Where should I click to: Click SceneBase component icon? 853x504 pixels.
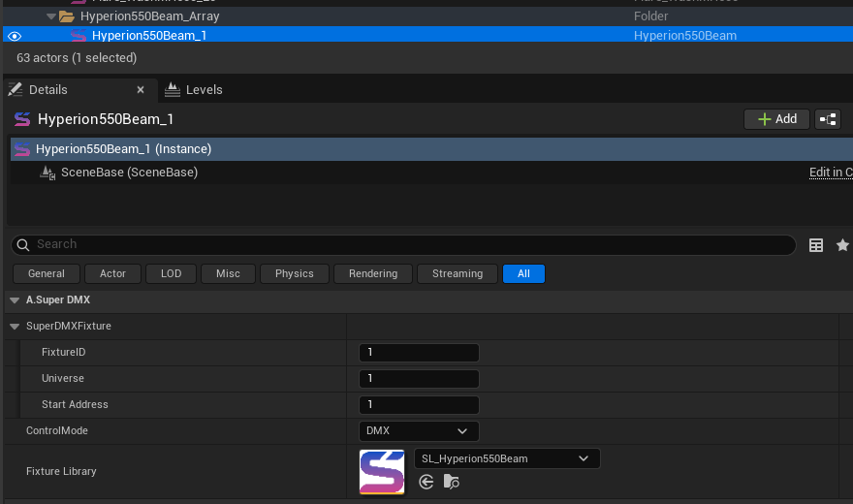pyautogui.click(x=47, y=173)
